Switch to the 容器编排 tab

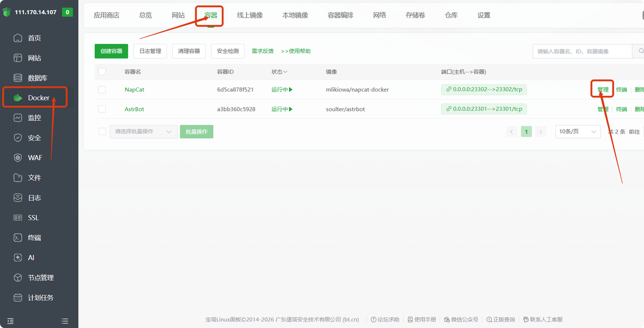(340, 15)
